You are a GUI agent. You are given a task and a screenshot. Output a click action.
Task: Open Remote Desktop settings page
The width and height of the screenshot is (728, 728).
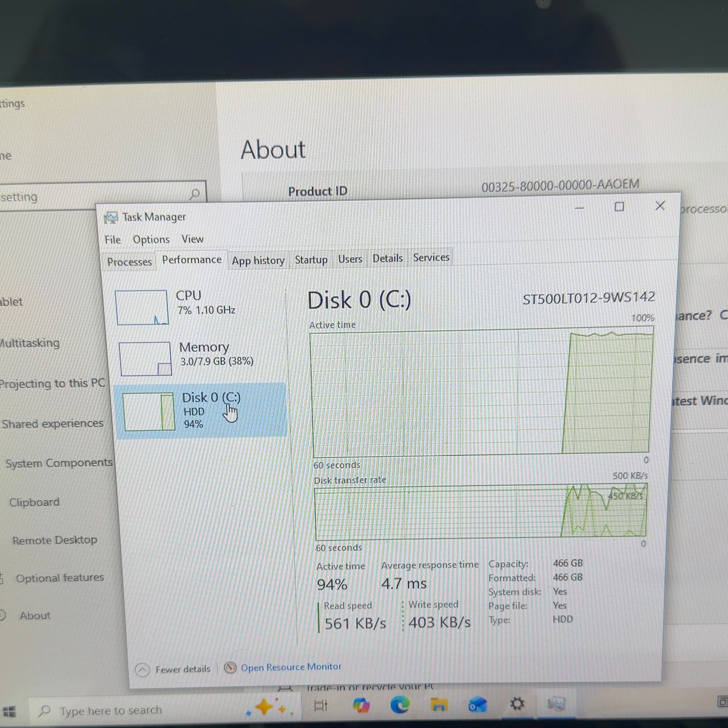coord(55,540)
